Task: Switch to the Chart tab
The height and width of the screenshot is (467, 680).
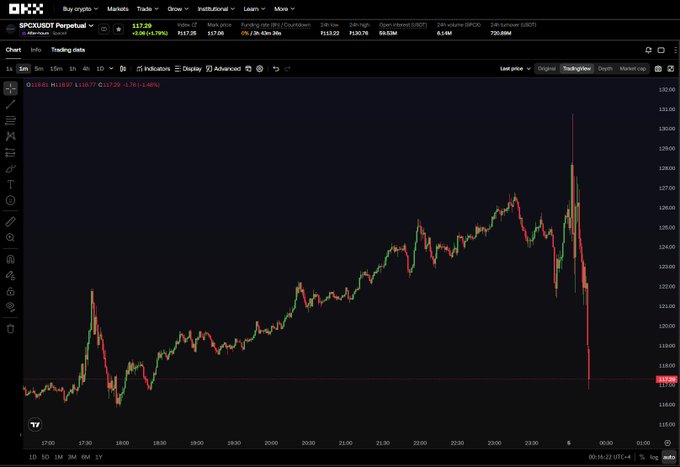Action: coord(13,50)
